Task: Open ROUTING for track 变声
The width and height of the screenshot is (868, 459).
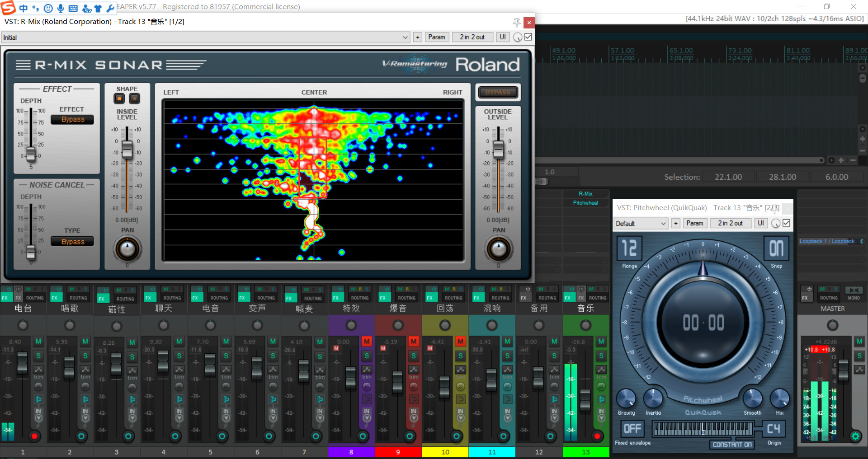Action: 266,298
